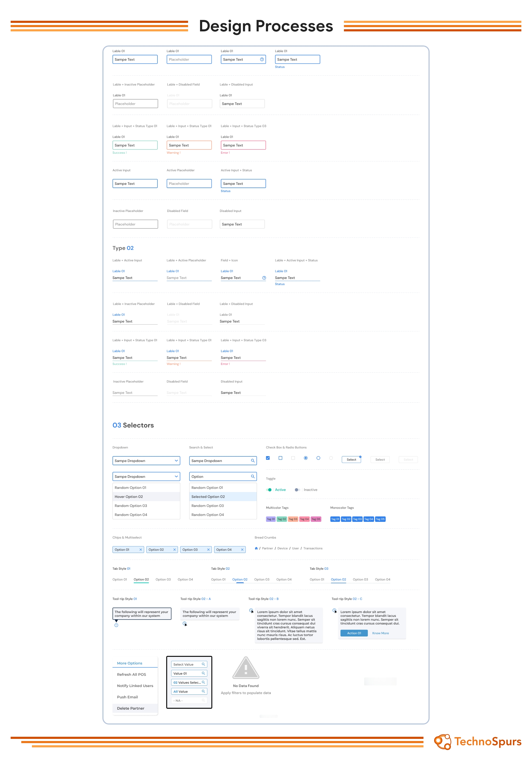The image size is (532, 766).
Task: Click the info icon under Tool-tip Style 01
Action: 116,625
